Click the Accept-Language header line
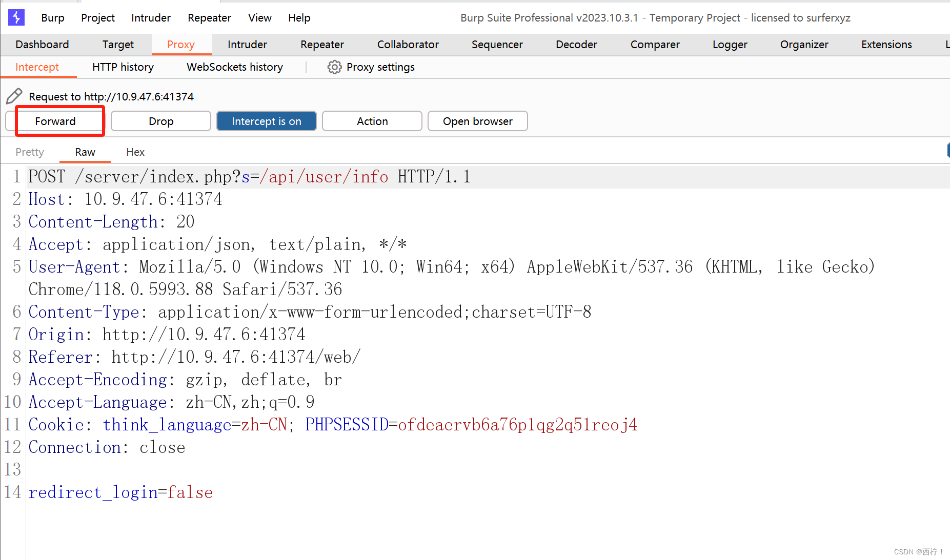950x560 pixels. [172, 402]
